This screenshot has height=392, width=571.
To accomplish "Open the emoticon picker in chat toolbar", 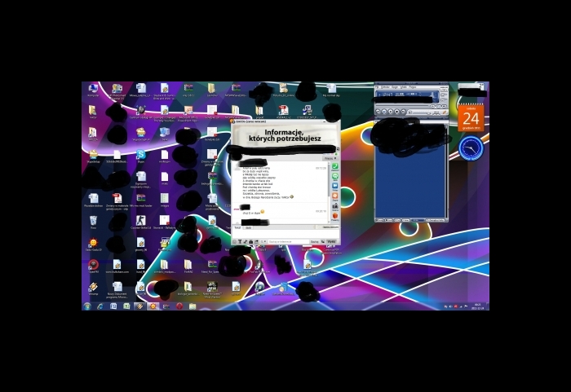I will pyautogui.click(x=235, y=242).
